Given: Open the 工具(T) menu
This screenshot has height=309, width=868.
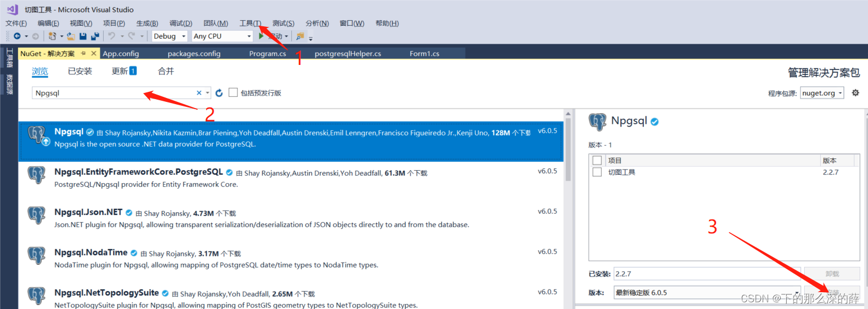Looking at the screenshot, I should [250, 23].
